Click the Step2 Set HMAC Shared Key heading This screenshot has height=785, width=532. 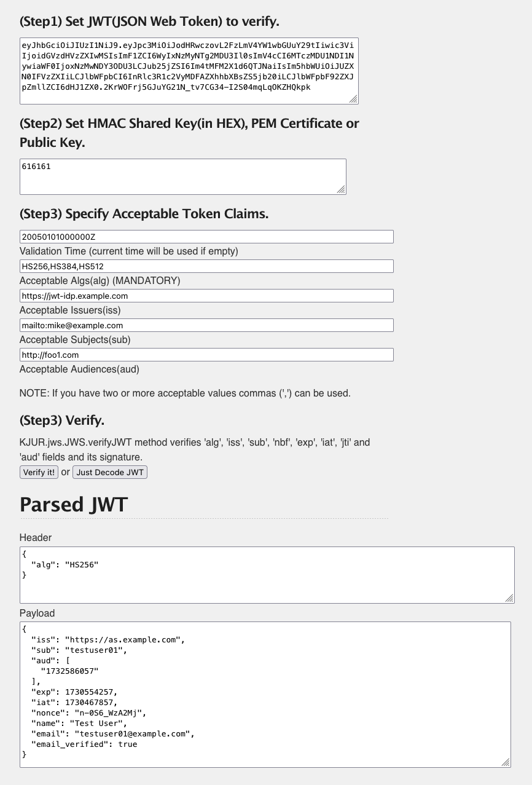pyautogui.click(x=189, y=133)
